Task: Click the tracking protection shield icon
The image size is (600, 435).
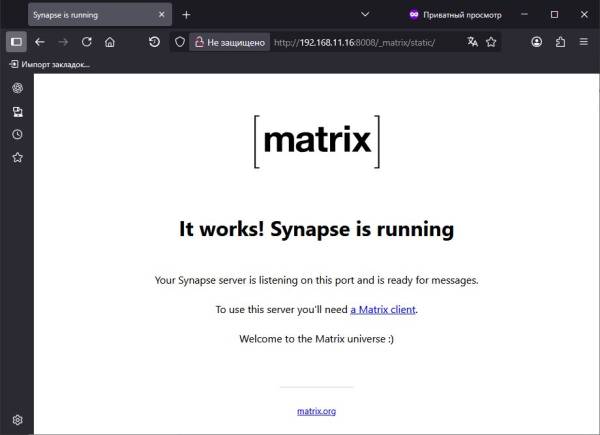Action: tap(180, 42)
